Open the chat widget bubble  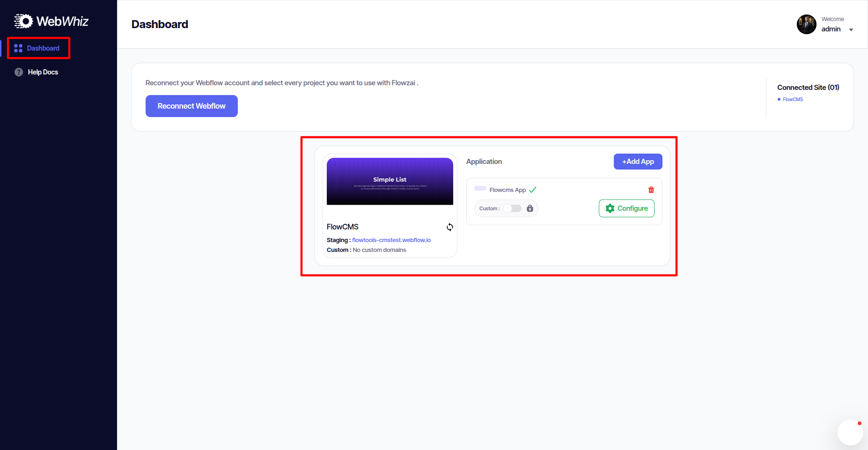850,432
